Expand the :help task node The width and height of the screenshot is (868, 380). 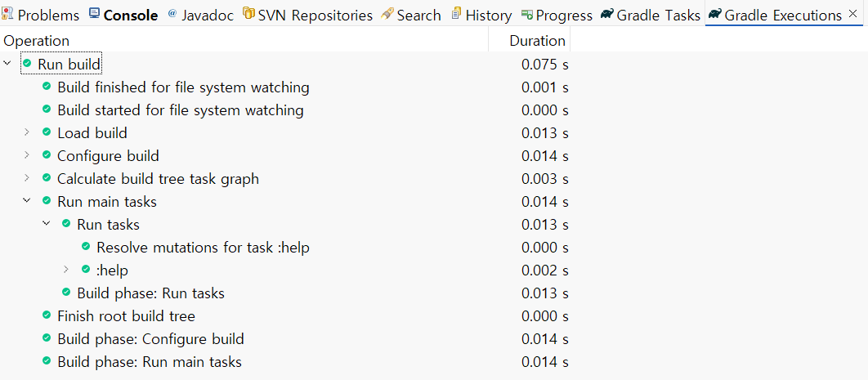click(x=66, y=270)
